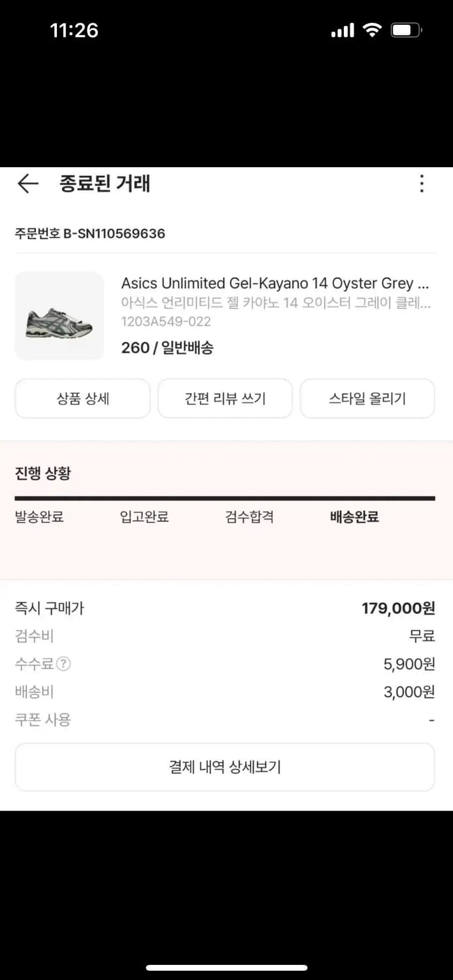The height and width of the screenshot is (980, 453).
Task: Tap the Wi-Fi icon in the status bar
Action: pyautogui.click(x=373, y=29)
